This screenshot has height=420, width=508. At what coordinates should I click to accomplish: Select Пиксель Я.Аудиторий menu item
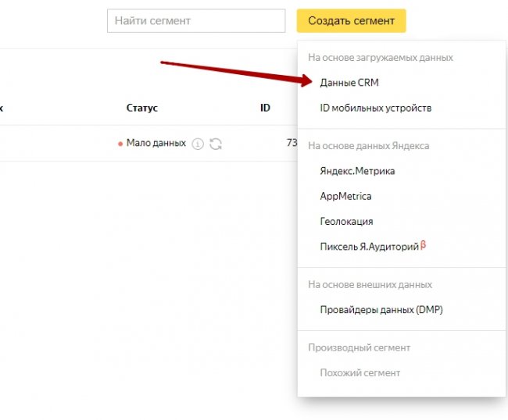[368, 247]
